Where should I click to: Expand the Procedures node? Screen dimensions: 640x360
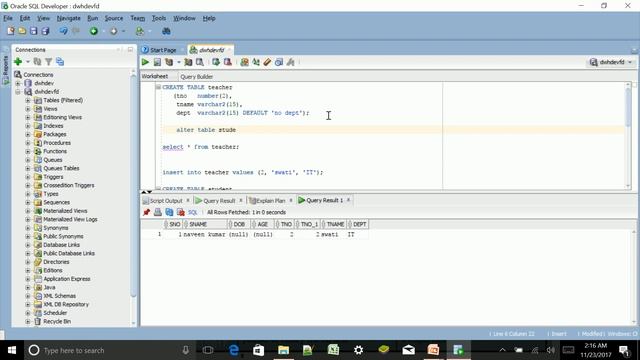tap(28, 143)
